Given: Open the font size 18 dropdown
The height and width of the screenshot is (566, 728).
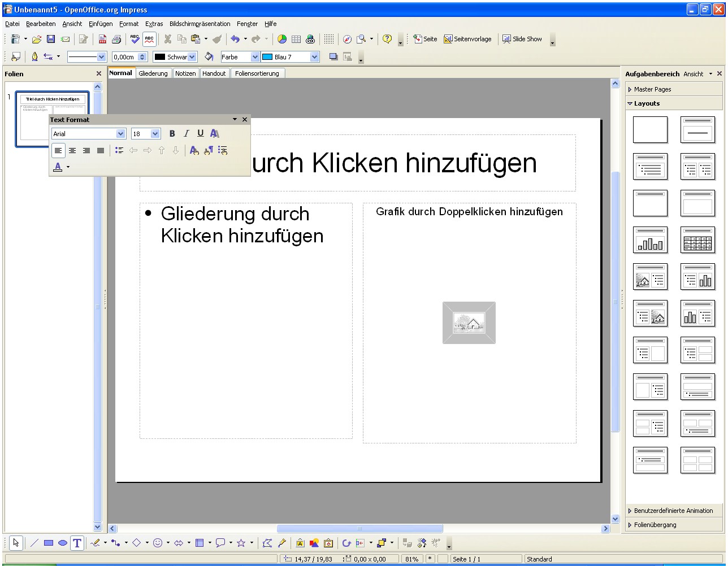Looking at the screenshot, I should (x=155, y=134).
